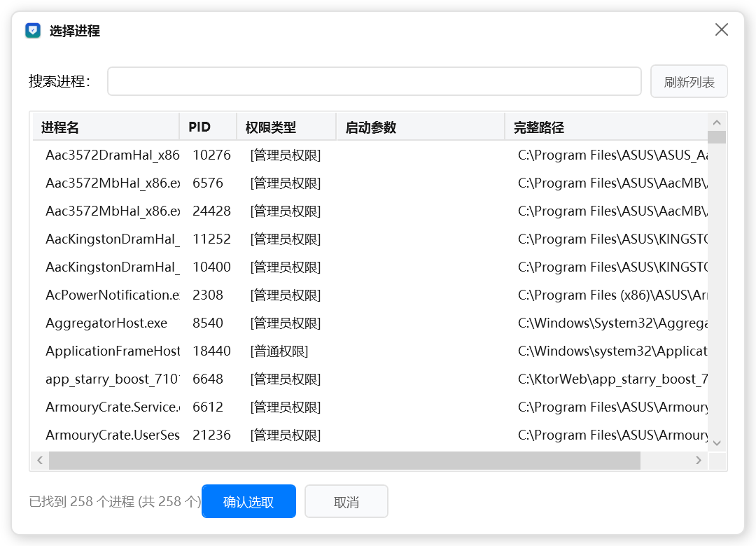
Task: Focus the 搜索进程 search field
Action: [x=374, y=81]
